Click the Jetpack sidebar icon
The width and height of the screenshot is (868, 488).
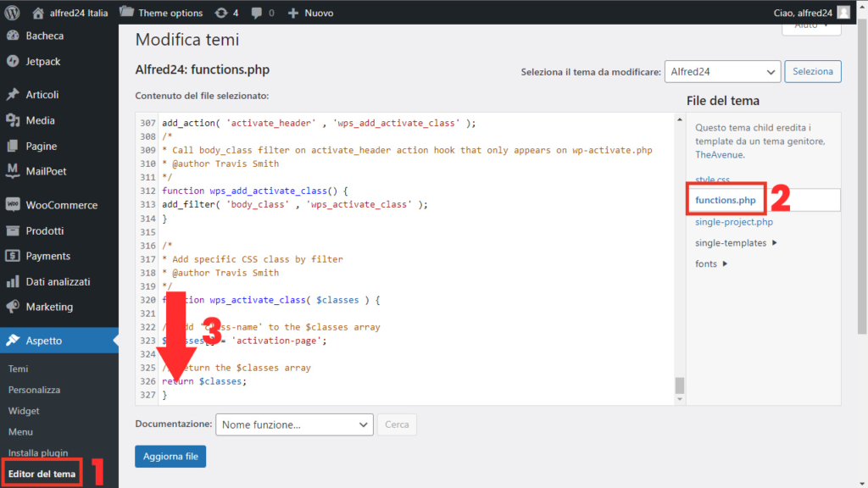click(x=12, y=61)
